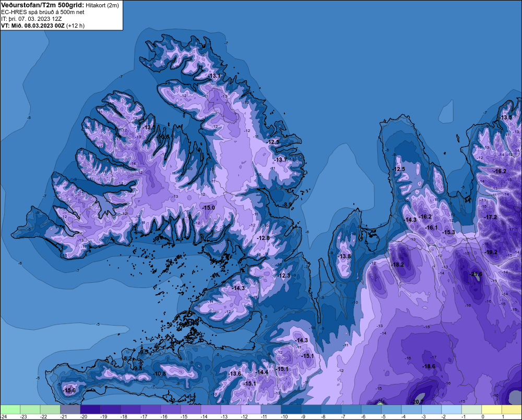Click the 'Hitakort (2m)' label in the header
This screenshot has width=522, height=420.
point(102,5)
